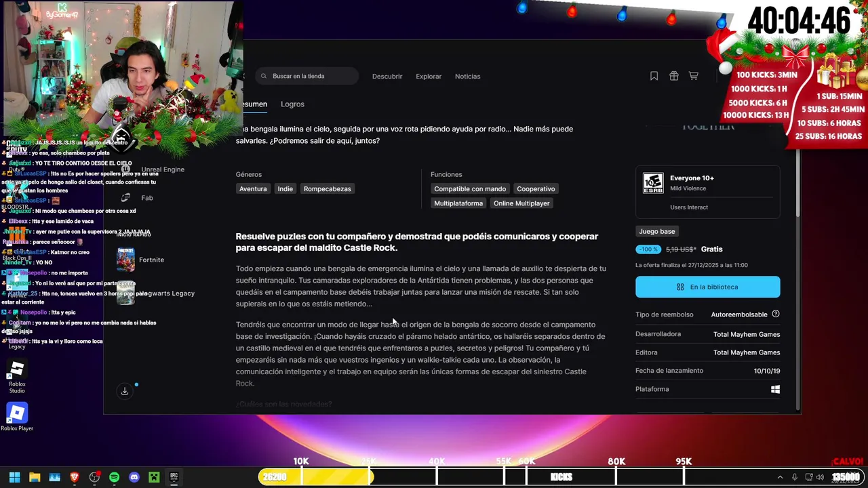The image size is (868, 488).
Task: Click the Cooperativo feature tag
Action: pyautogui.click(x=536, y=189)
